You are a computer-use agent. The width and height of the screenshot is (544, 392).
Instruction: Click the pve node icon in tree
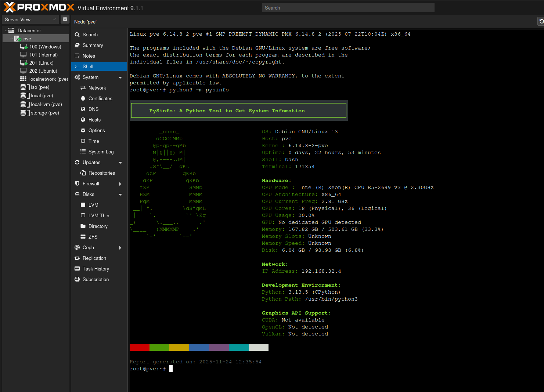click(18, 39)
